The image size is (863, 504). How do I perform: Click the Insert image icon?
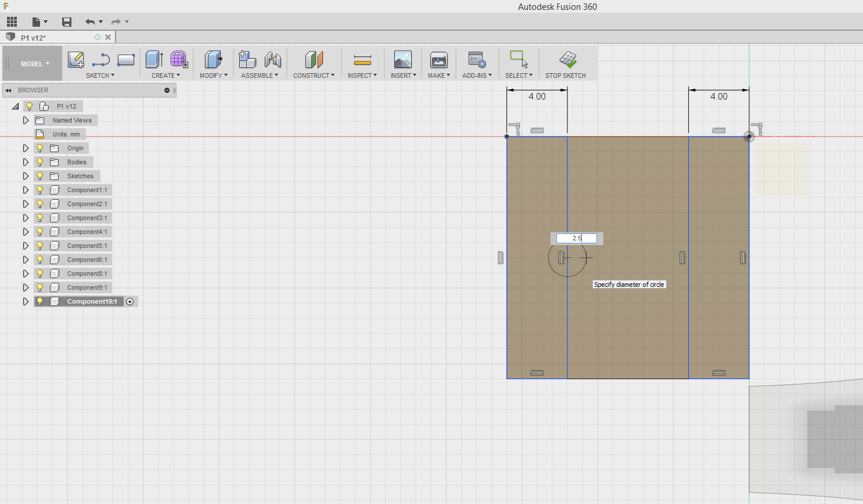(x=402, y=59)
